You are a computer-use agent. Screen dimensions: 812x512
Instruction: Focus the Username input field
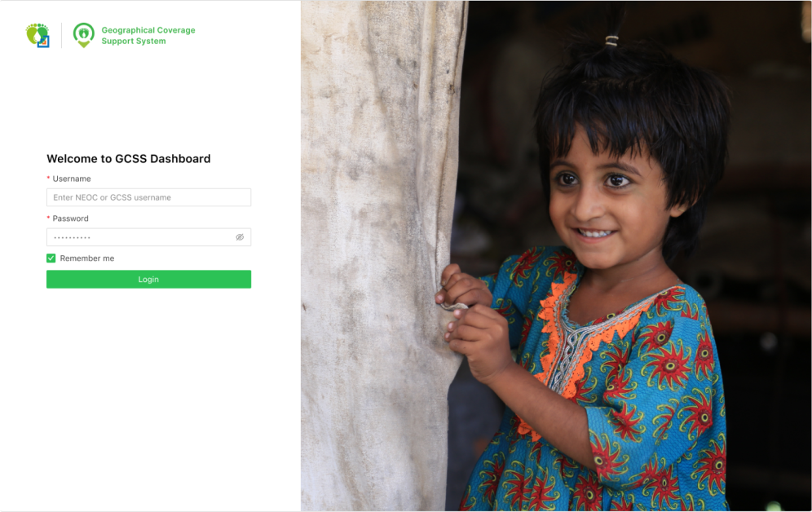[148, 197]
